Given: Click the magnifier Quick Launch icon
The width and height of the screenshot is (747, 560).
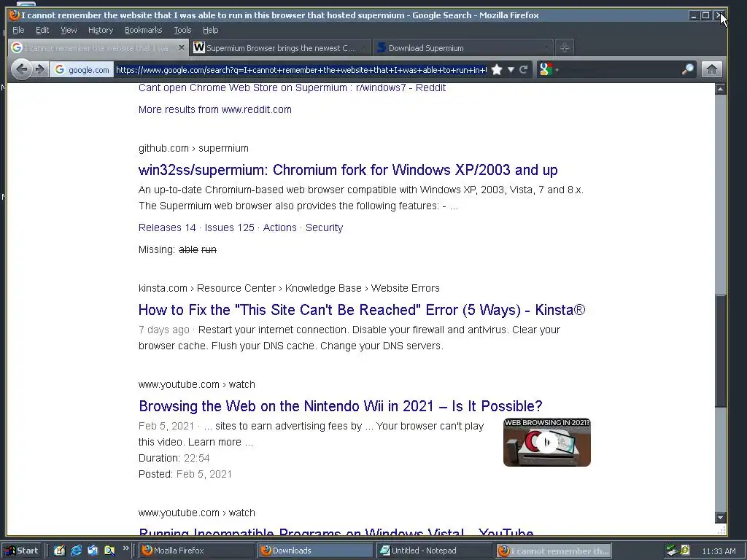Looking at the screenshot, I should click(109, 551).
